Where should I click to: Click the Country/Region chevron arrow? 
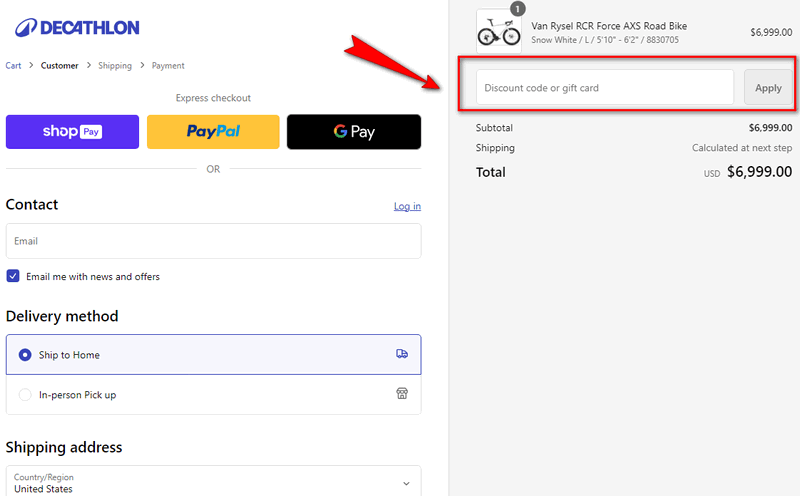point(406,483)
